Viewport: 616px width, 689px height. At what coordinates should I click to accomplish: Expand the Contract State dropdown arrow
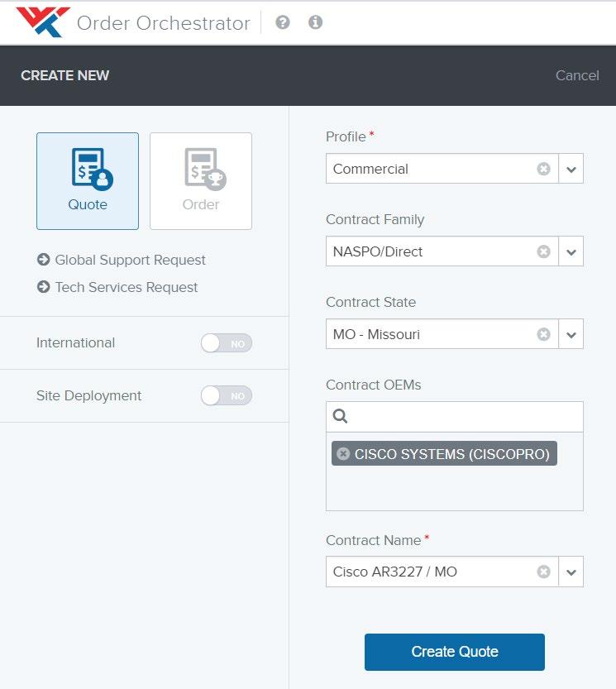[x=571, y=334]
